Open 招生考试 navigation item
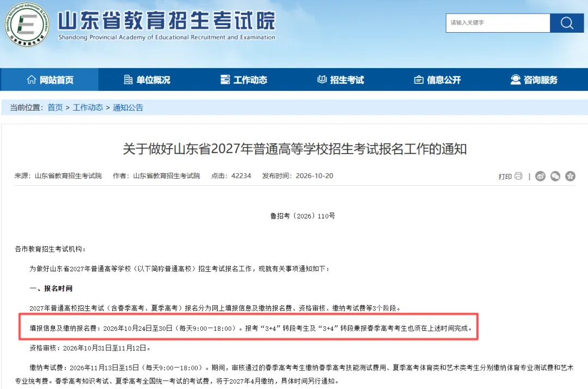Screen dimensions: 588x389 (x=340, y=80)
